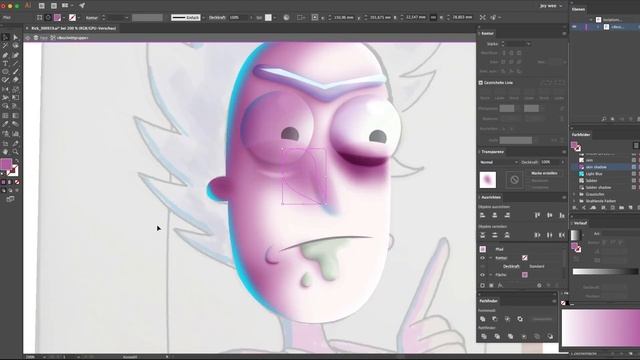Click Minus Front shape mode in Pathfinder

tap(495, 319)
